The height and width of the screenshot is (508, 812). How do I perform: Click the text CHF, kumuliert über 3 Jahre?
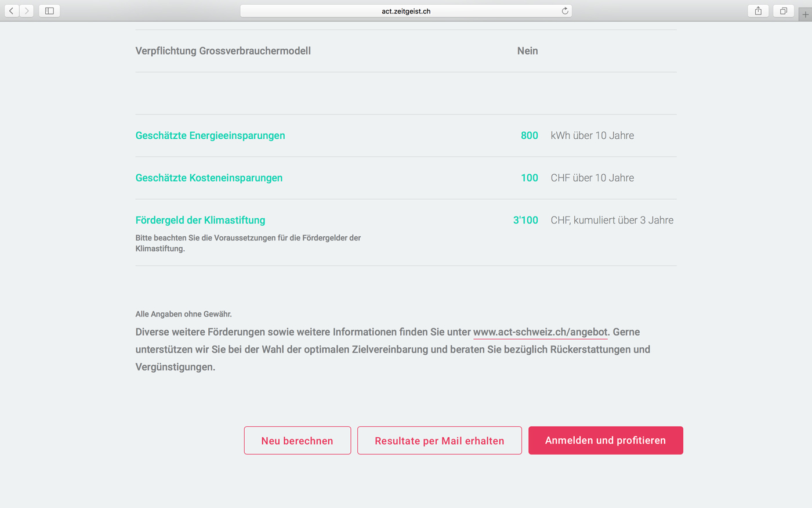click(x=612, y=220)
